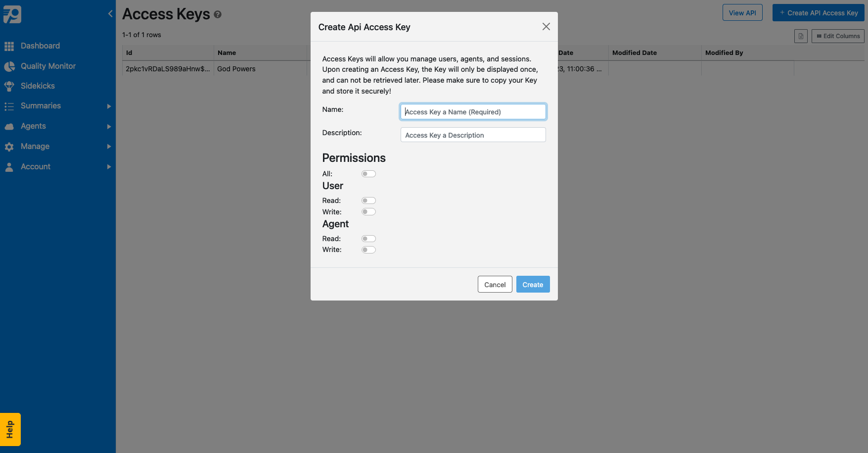Image resolution: width=868 pixels, height=453 pixels.
Task: Click the Name input field
Action: 473,111
